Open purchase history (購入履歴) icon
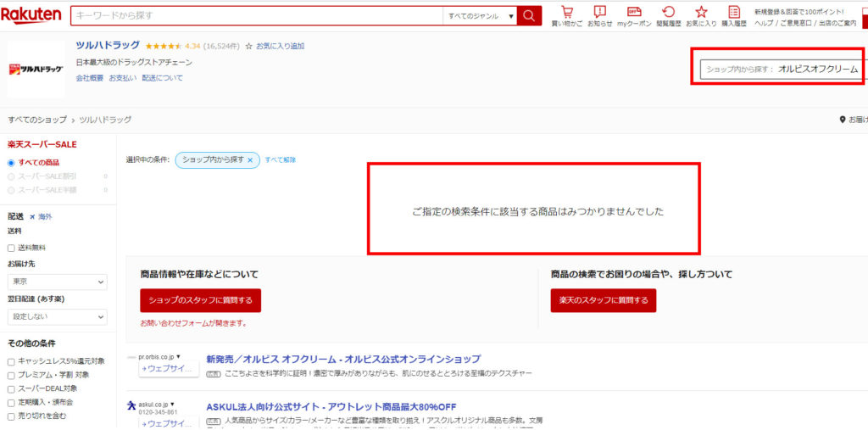868x430 pixels. [x=734, y=16]
